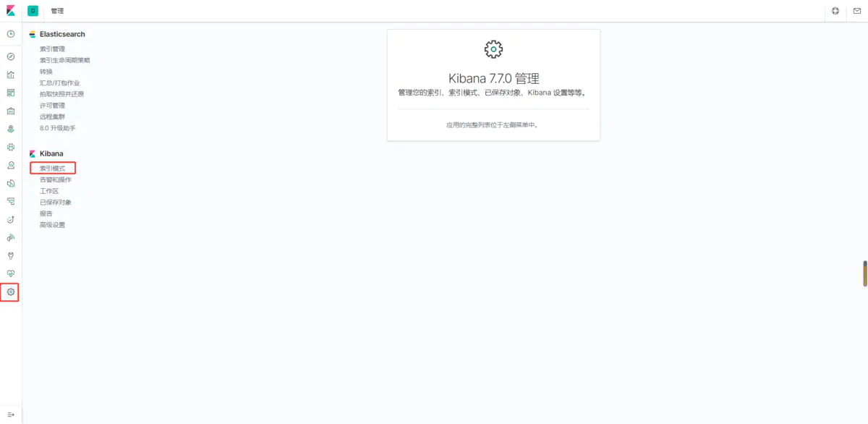The width and height of the screenshot is (868, 424).
Task: Open 已保存对象 link
Action: click(56, 202)
